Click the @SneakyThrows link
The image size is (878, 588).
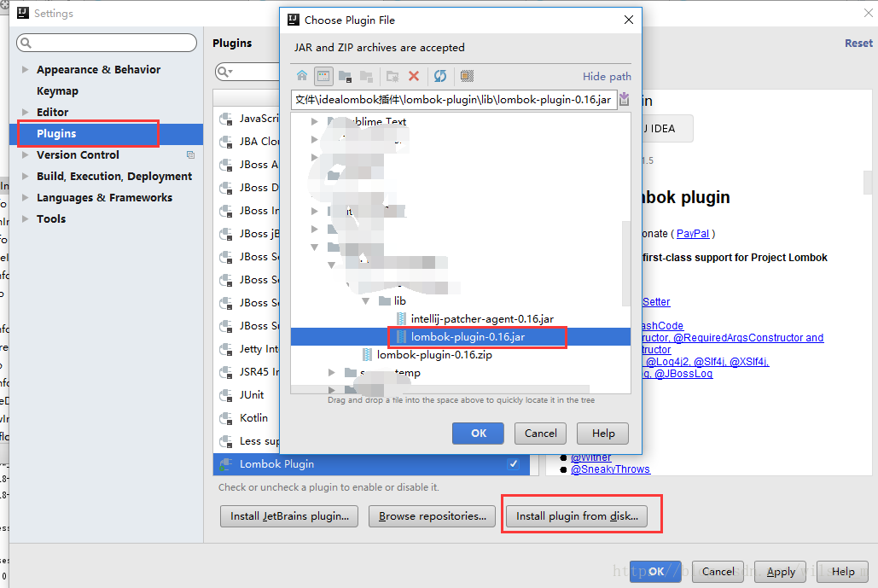[x=610, y=469]
